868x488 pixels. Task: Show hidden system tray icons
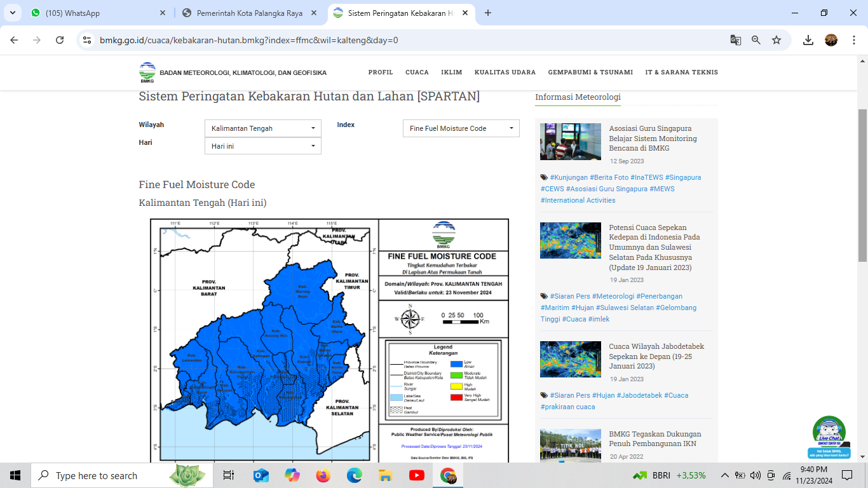pos(724,475)
